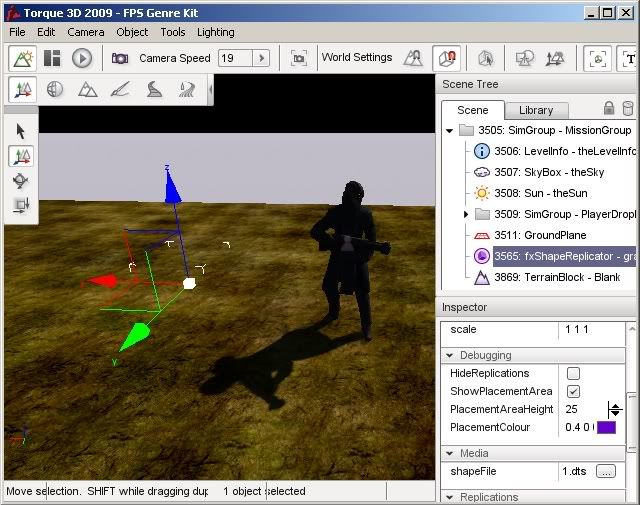Click the trash can icon in Scene Tree

[x=627, y=109]
